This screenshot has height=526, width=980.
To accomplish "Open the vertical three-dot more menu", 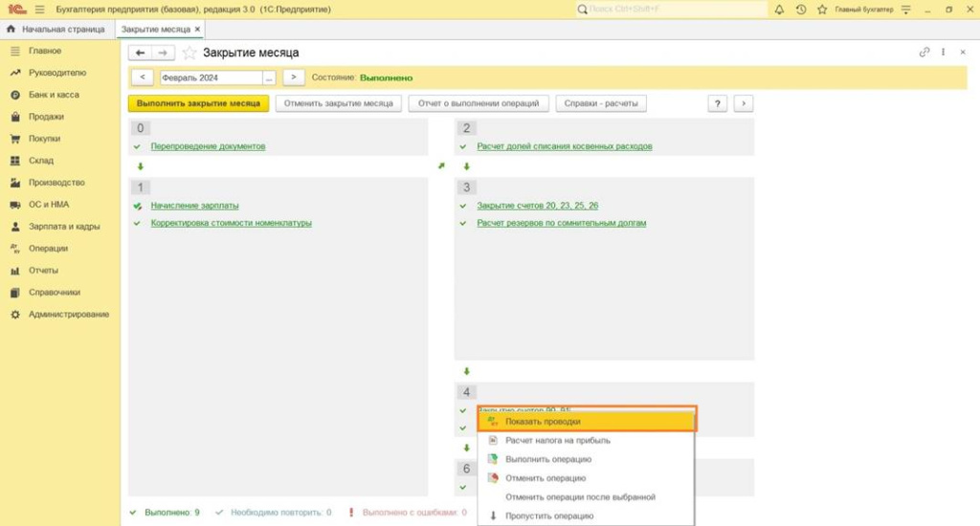I will [x=944, y=53].
